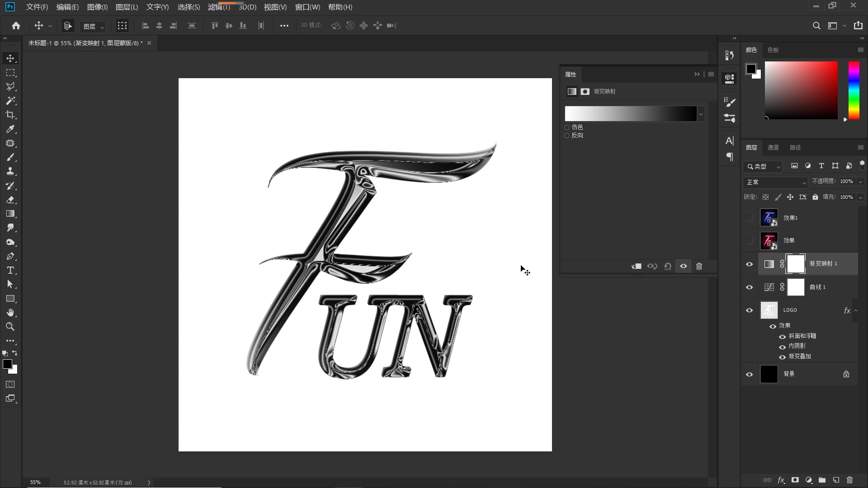Select the Eyedropper tool
Viewport: 868px width, 488px height.
coord(10,129)
